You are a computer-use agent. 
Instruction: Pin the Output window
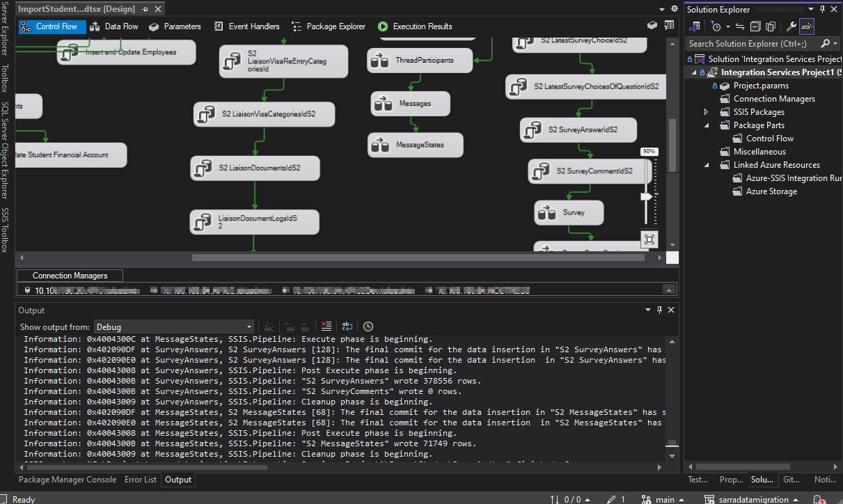point(659,310)
